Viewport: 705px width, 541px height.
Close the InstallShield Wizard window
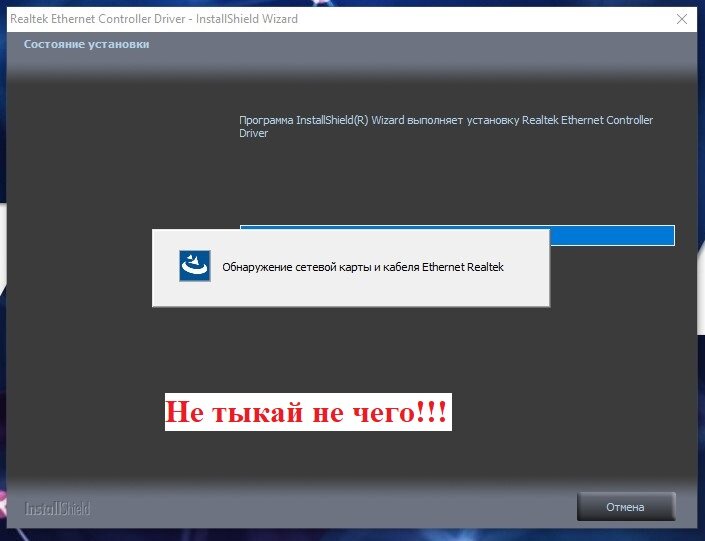coord(682,19)
